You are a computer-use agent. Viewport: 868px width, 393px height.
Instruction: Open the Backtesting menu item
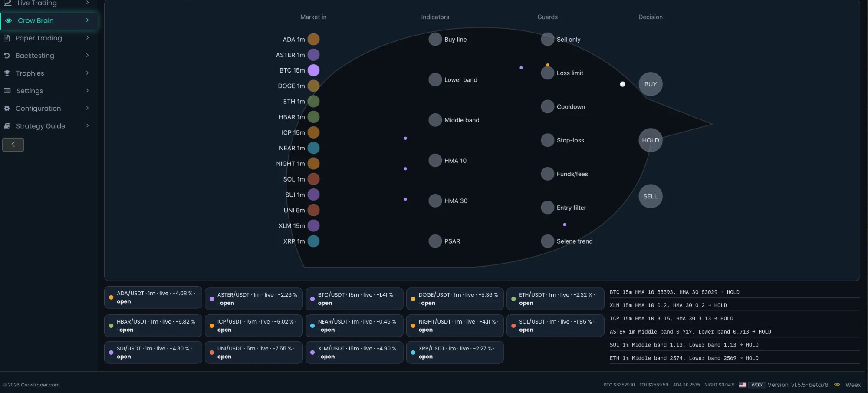pos(49,56)
